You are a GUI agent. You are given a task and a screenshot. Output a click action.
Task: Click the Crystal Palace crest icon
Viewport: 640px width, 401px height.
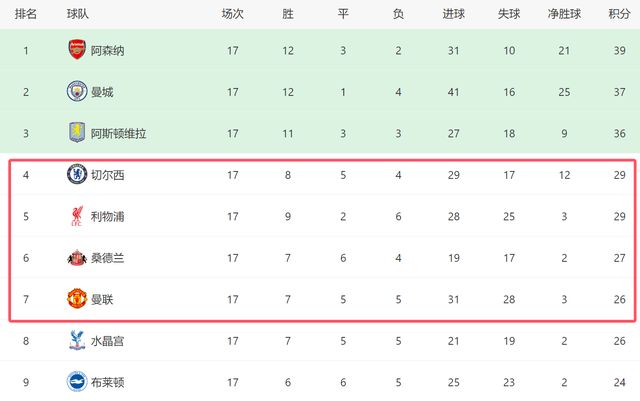pyautogui.click(x=76, y=341)
